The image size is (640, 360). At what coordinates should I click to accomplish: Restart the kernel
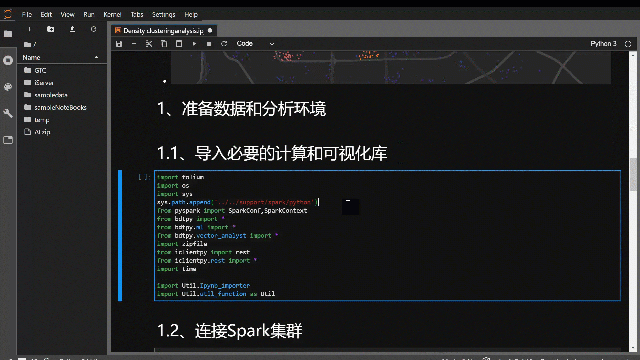point(224,44)
